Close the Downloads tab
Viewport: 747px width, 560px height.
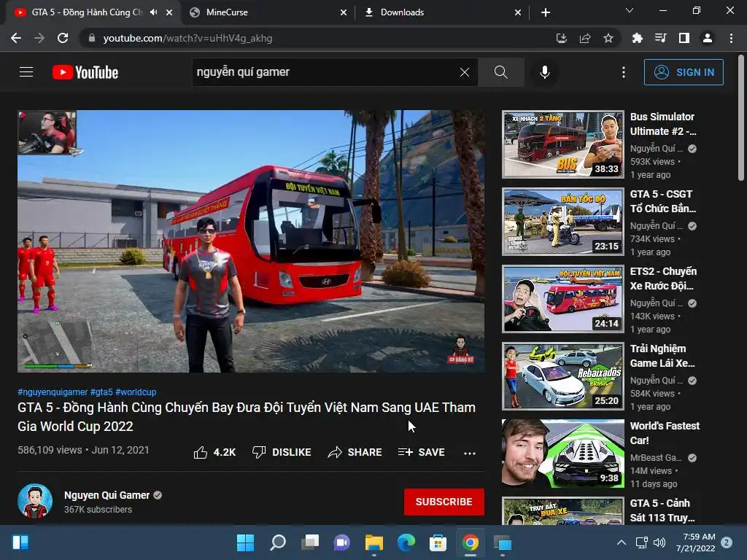coord(518,12)
